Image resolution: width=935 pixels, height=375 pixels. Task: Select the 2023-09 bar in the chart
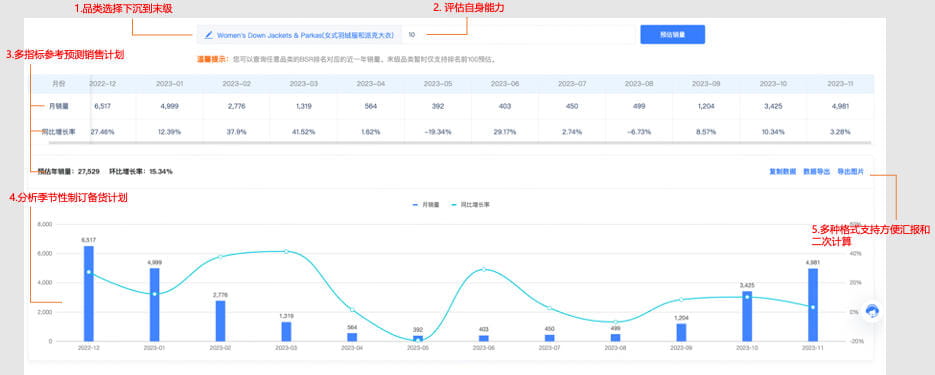(681, 332)
